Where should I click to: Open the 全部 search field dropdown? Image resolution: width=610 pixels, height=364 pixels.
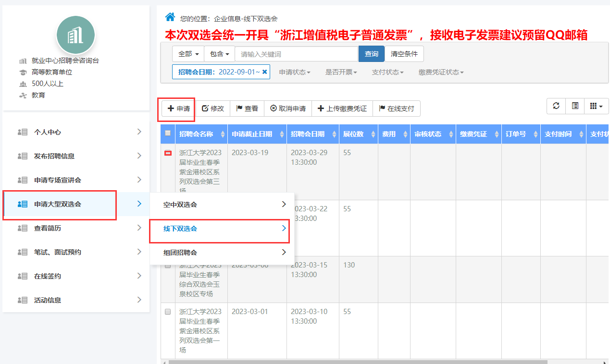tap(188, 54)
